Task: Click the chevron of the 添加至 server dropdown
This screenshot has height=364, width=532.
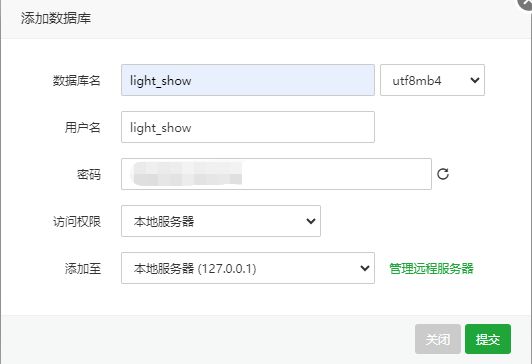Action: point(365,268)
